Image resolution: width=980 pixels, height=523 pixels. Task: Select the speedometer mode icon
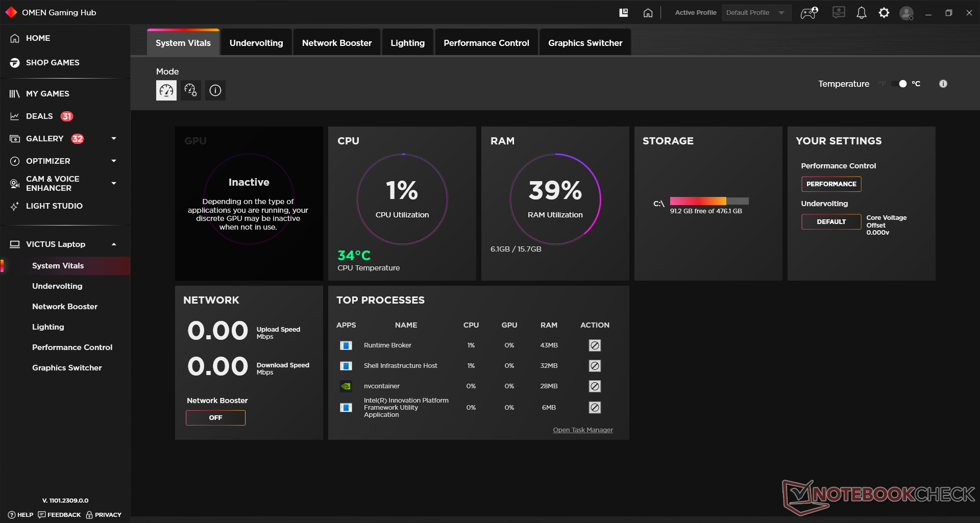[x=166, y=90]
